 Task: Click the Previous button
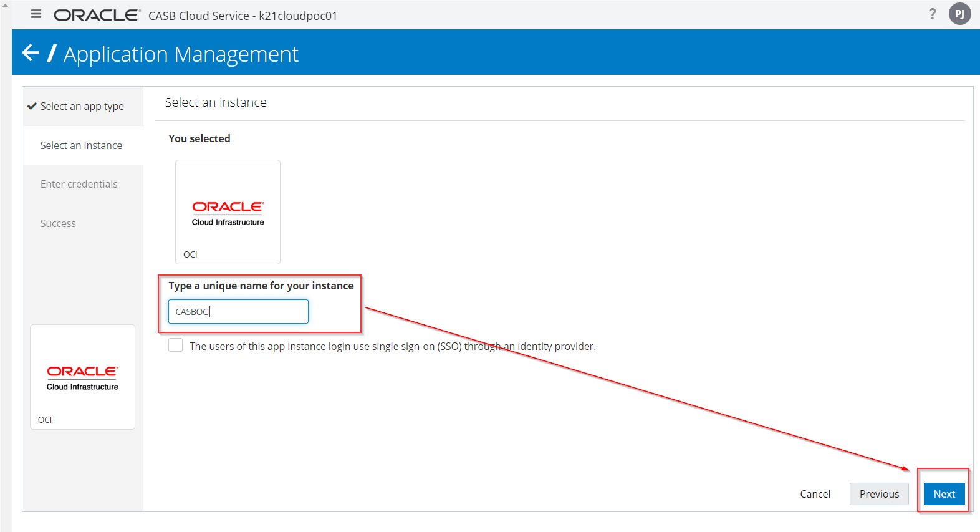(x=879, y=494)
